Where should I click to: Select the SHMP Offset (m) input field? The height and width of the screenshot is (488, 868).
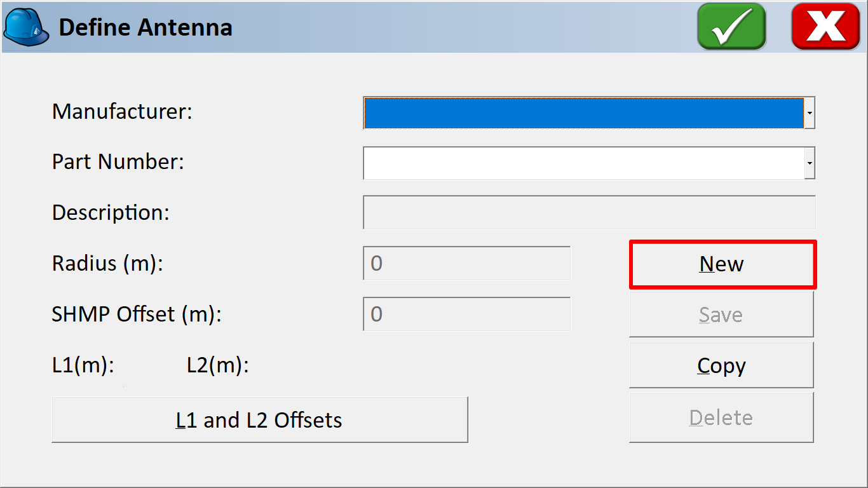coord(467,315)
